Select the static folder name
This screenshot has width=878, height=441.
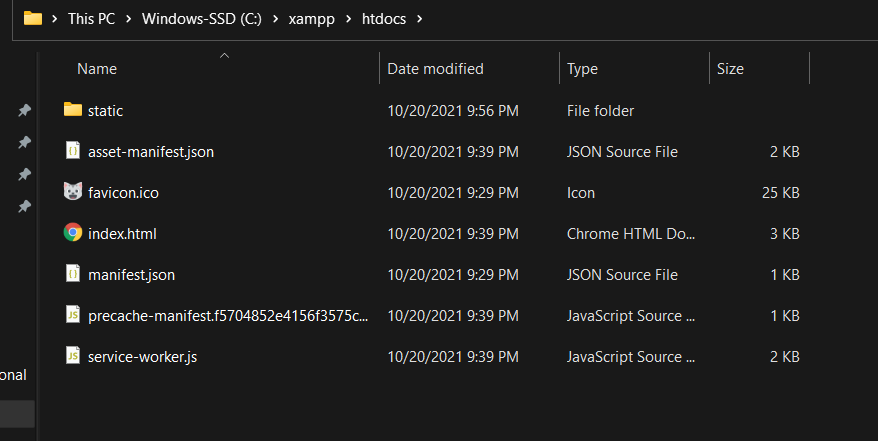click(x=105, y=111)
